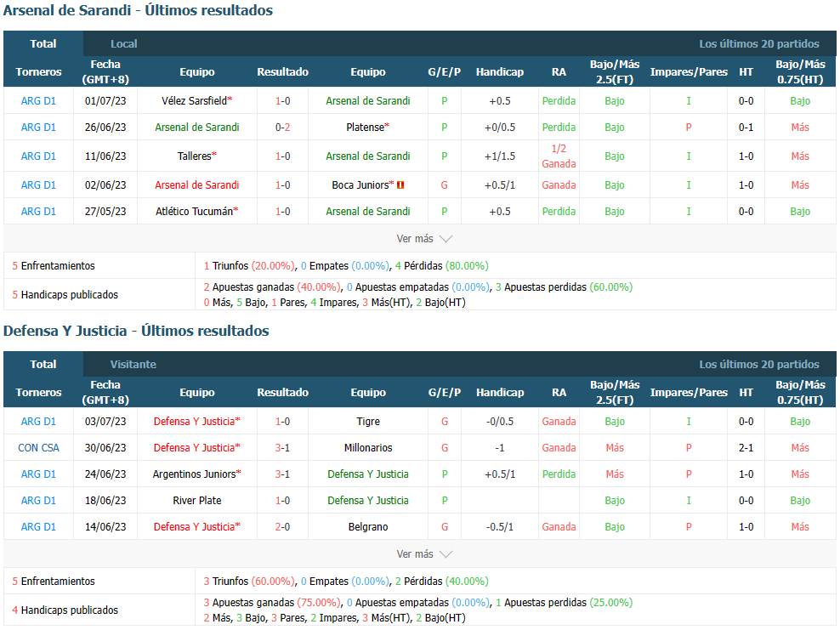Click '4 Handicaps publicados' label
The height and width of the screenshot is (630, 840).
coord(65,610)
